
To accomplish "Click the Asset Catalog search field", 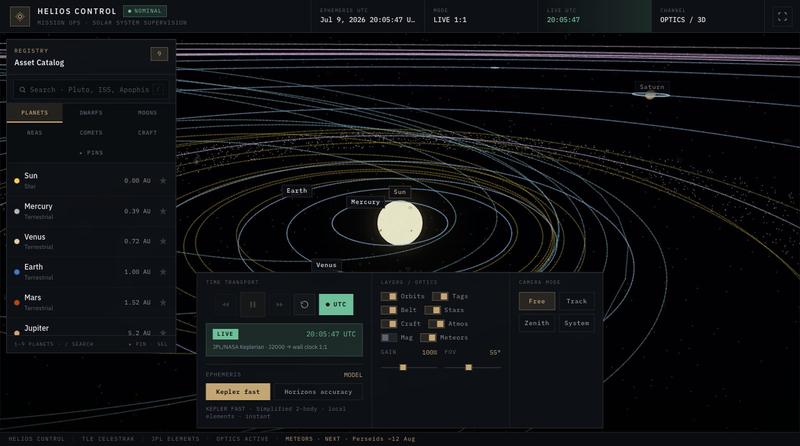I will point(90,90).
